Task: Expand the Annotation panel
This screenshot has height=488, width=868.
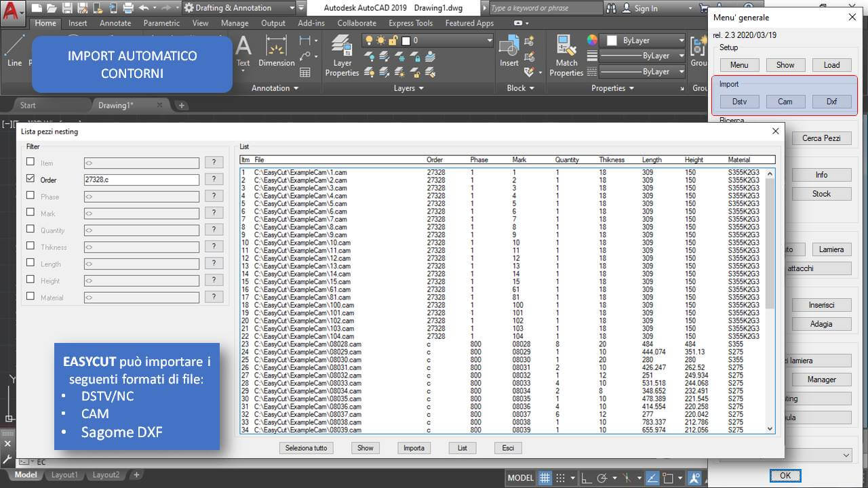Action: tap(275, 88)
